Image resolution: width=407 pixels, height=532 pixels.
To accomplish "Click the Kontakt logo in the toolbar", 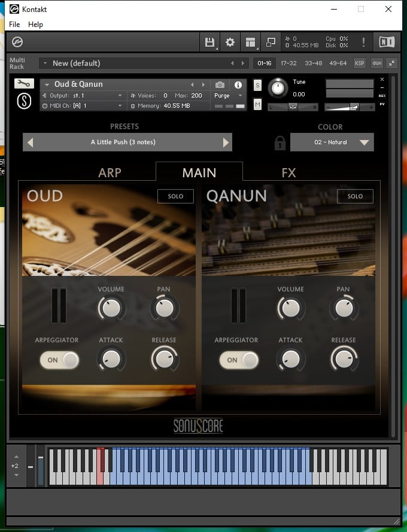I will coord(17,42).
